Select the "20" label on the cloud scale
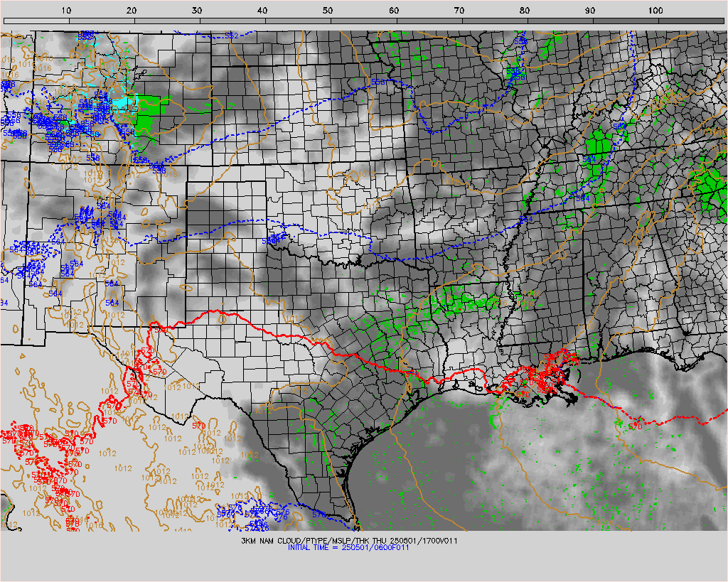728x582 pixels. 132,10
